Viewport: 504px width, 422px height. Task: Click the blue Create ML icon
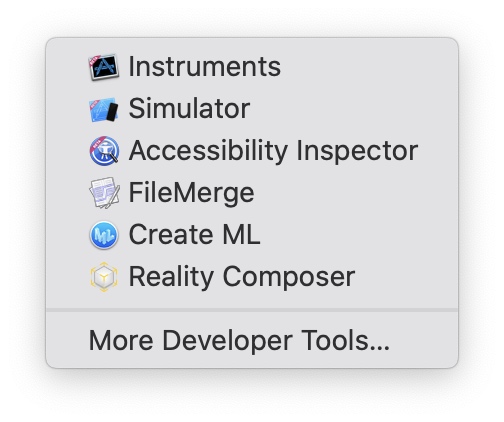(x=104, y=235)
